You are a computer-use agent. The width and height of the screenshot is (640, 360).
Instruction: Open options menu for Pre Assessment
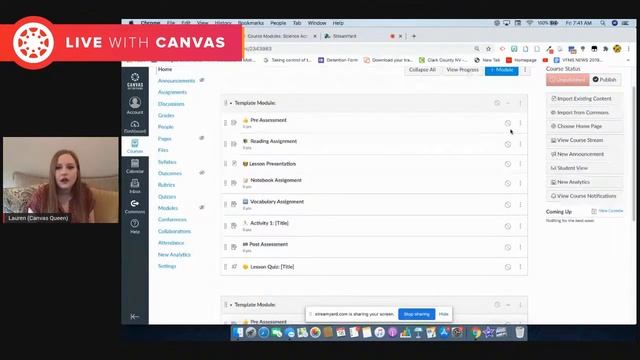tap(520, 123)
